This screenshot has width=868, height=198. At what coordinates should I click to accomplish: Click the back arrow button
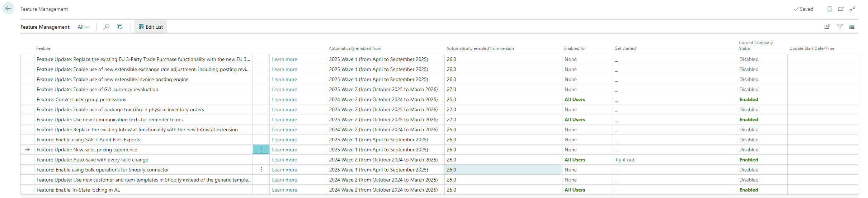tap(8, 9)
